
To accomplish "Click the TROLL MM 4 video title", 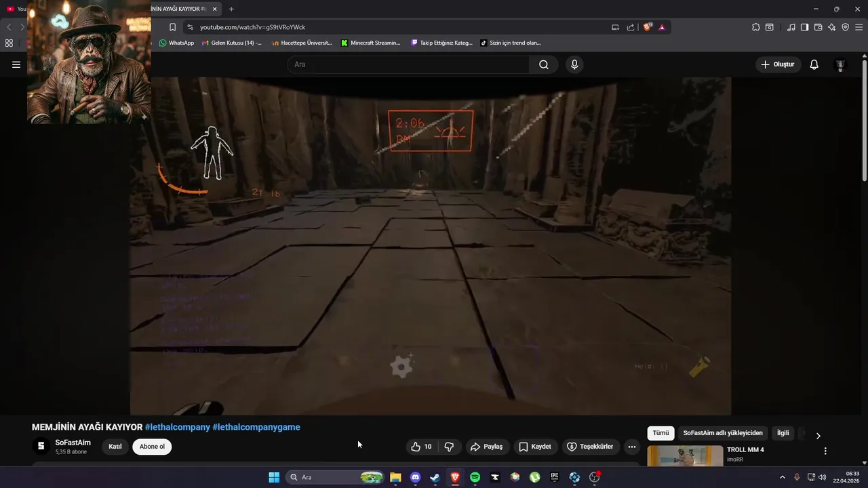I will 745,450.
